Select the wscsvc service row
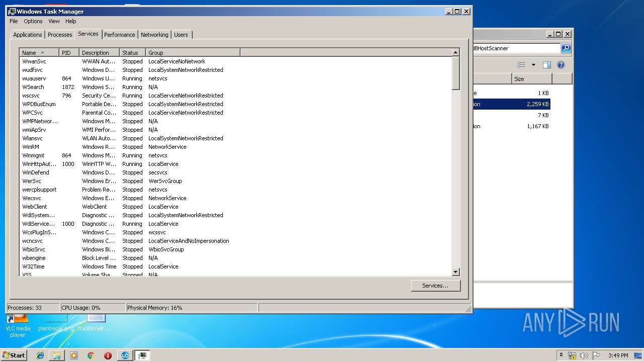The image size is (644, 362). coord(235,96)
